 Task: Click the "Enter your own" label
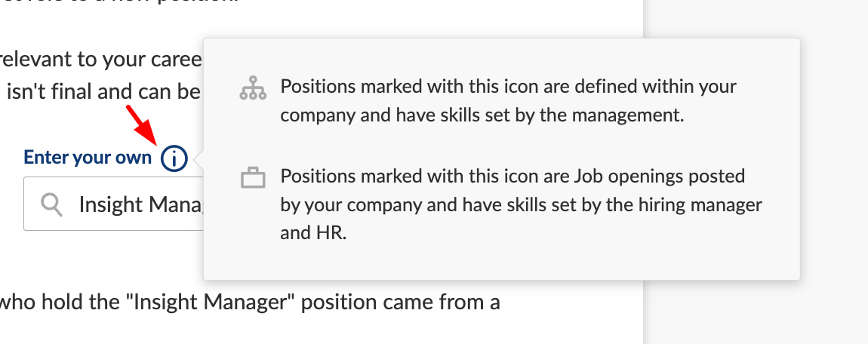[x=88, y=158]
